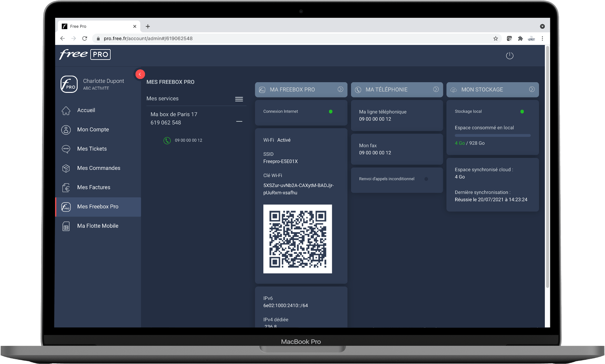
Task: Click the site padlock icon
Action: 98,39
